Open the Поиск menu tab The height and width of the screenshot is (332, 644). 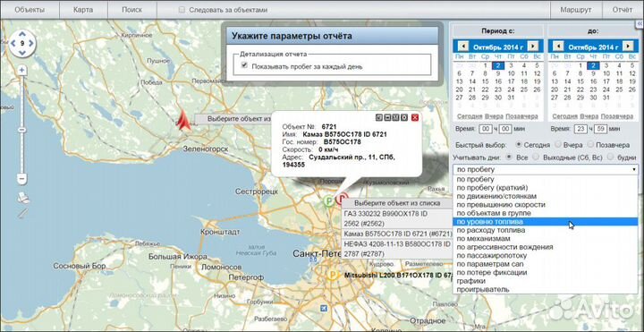click(131, 10)
